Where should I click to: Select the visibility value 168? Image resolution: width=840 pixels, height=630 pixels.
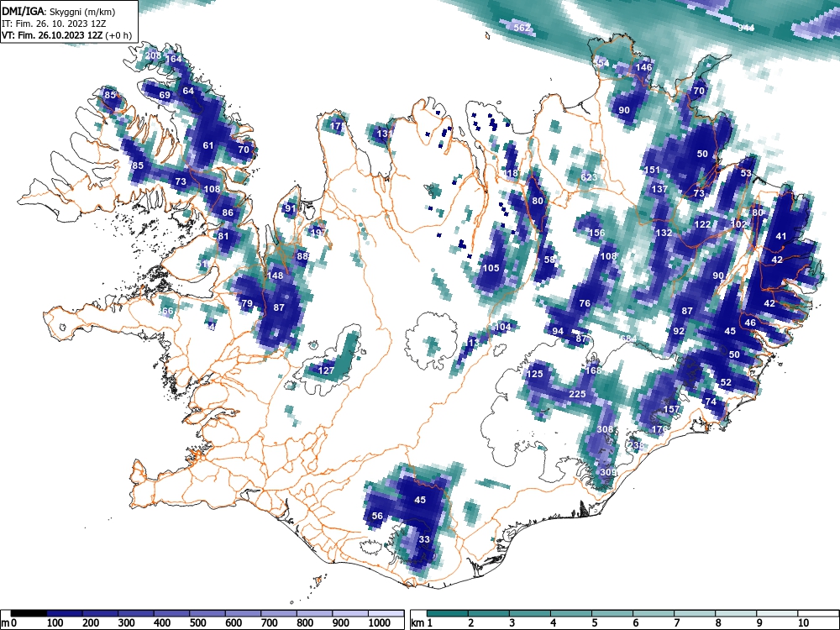pyautogui.click(x=593, y=370)
